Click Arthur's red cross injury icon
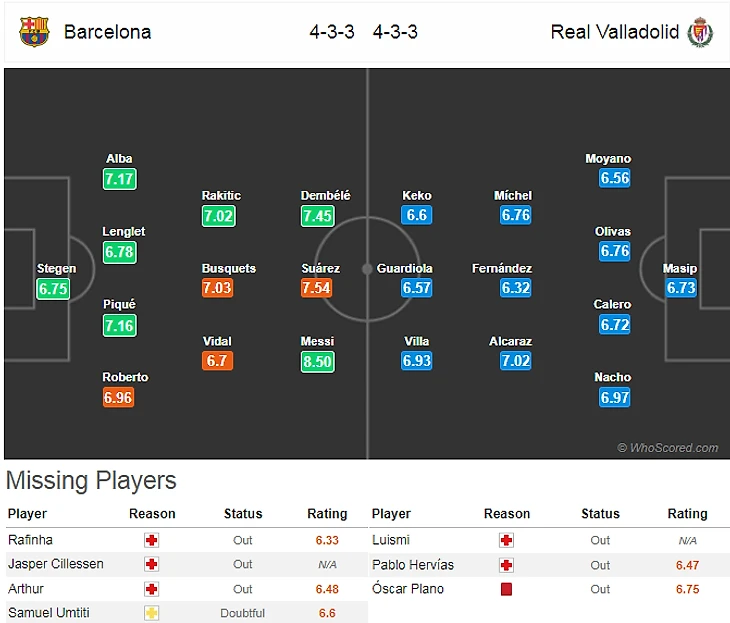Image resolution: width=730 pixels, height=623 pixels. (152, 589)
